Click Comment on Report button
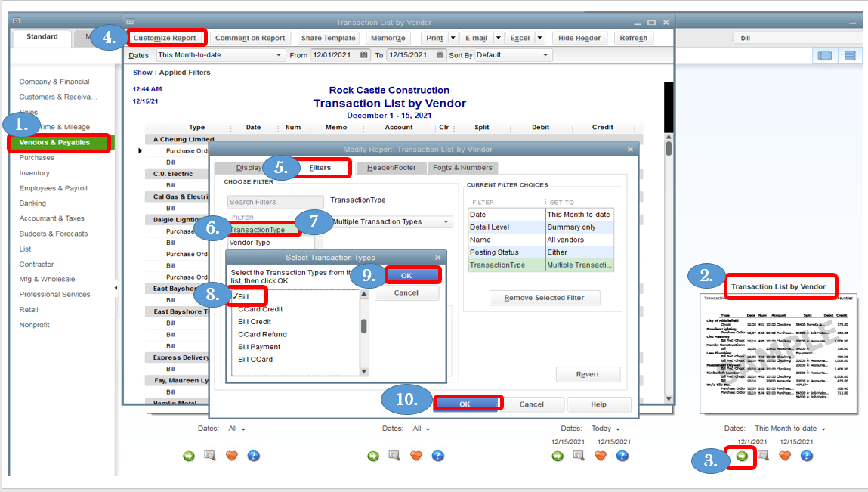This screenshot has width=868, height=492. click(x=250, y=38)
